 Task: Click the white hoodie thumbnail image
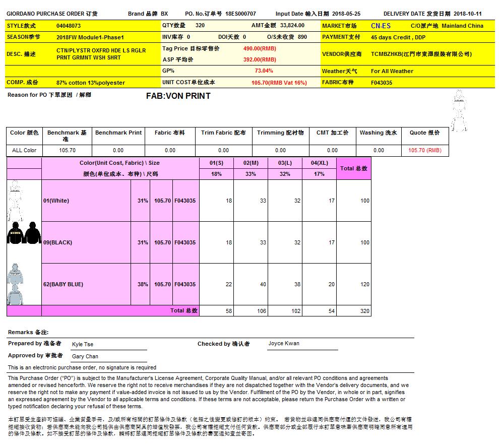[18, 200]
